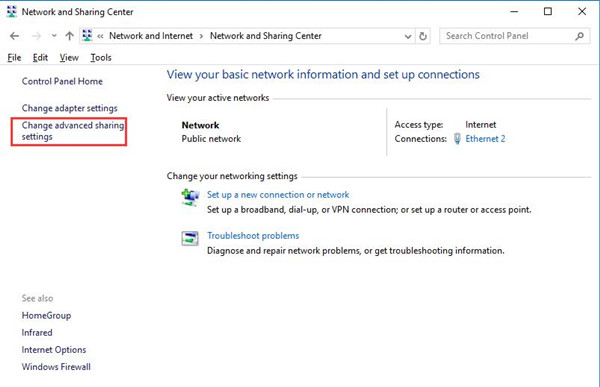Click the bold 'Network' name
600x387 pixels.
tap(201, 126)
